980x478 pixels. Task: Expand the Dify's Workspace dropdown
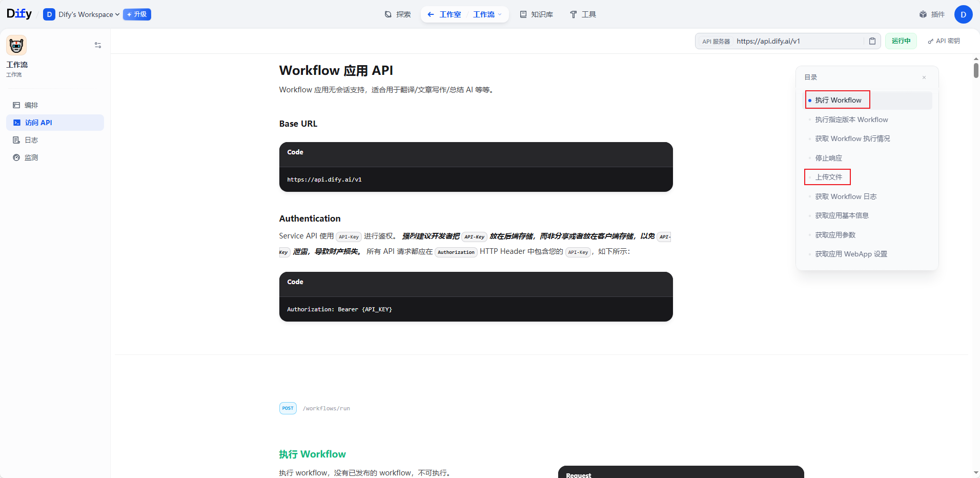click(x=118, y=14)
